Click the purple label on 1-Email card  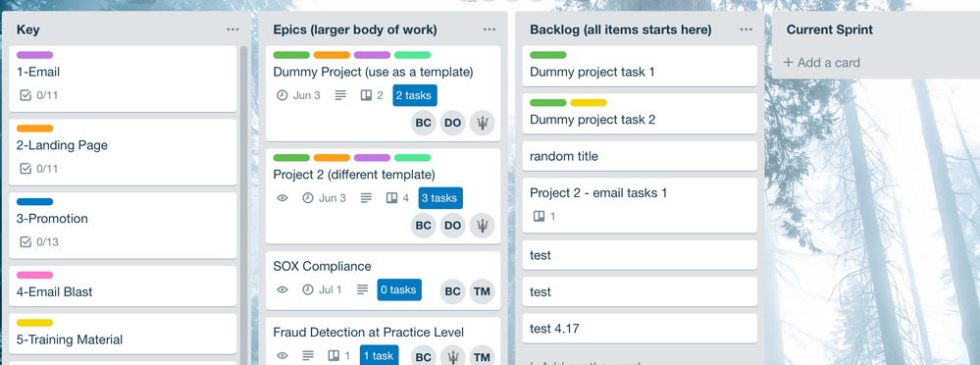pyautogui.click(x=34, y=55)
